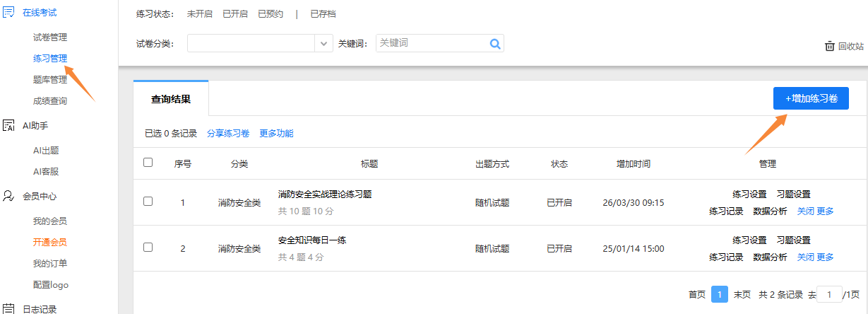Open 更多 in the 安全知识每日一练 row

[825, 257]
